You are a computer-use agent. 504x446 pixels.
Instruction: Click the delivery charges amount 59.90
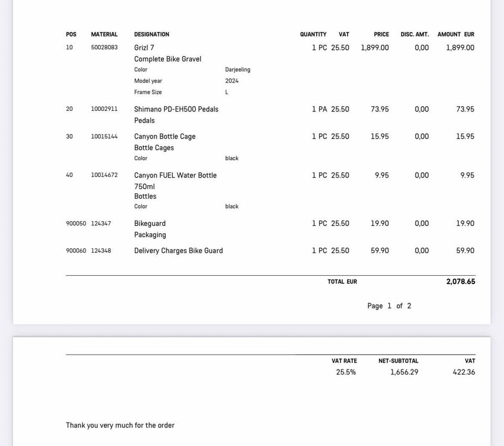point(465,251)
